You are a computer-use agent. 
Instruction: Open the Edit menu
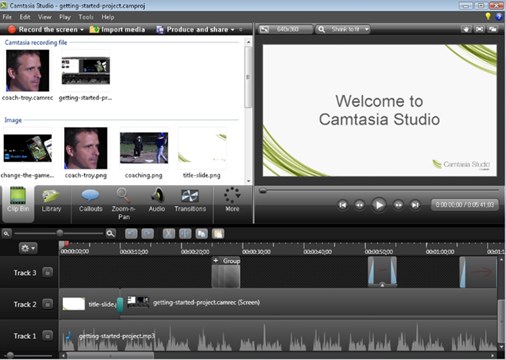click(x=25, y=17)
